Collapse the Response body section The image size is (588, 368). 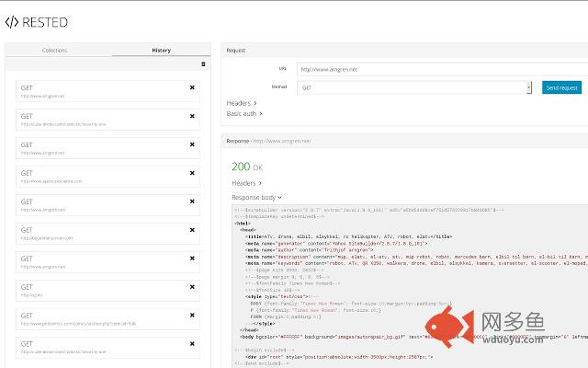click(x=256, y=197)
